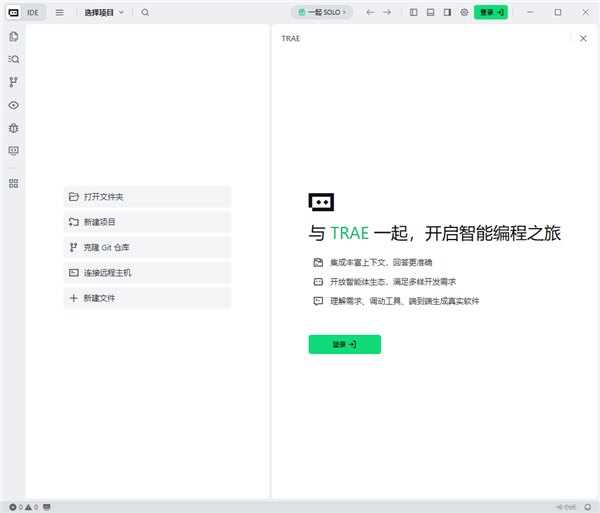This screenshot has height=513, width=600.
Task: Open the Search panel in activity bar
Action: click(13, 60)
